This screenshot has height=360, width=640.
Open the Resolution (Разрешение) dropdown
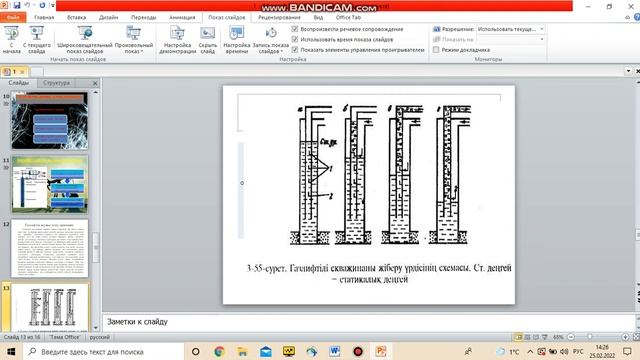click(x=542, y=29)
